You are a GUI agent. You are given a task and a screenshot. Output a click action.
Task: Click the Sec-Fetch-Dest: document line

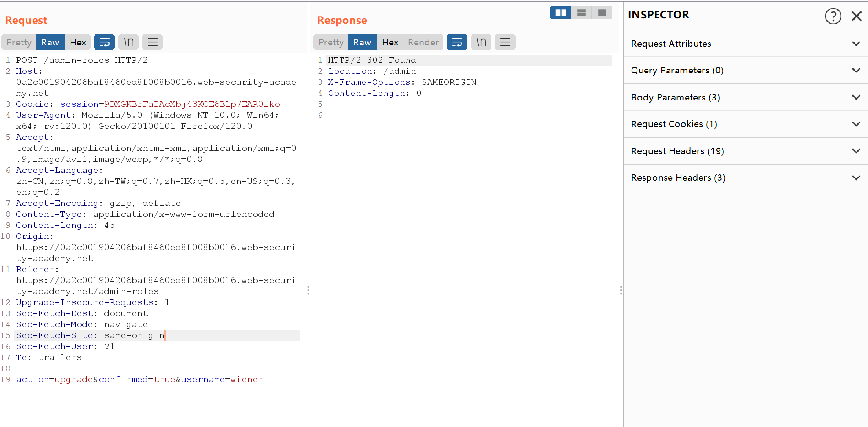(x=82, y=313)
